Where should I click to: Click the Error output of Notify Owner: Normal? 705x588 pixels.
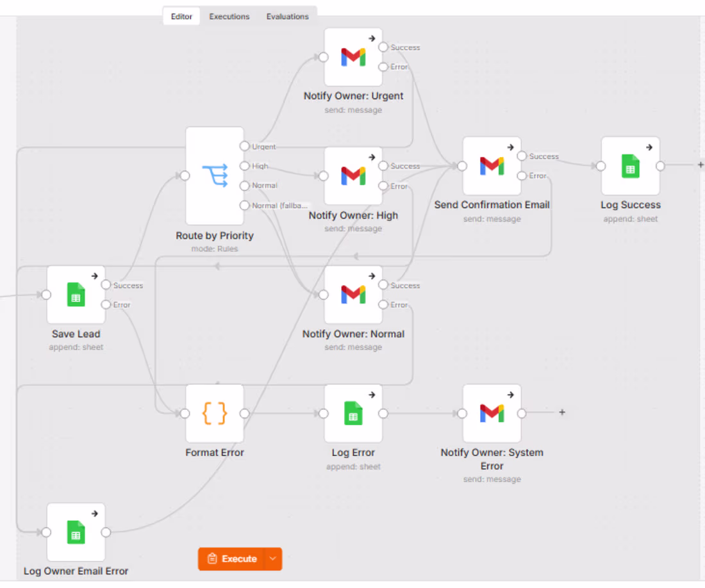coord(383,304)
